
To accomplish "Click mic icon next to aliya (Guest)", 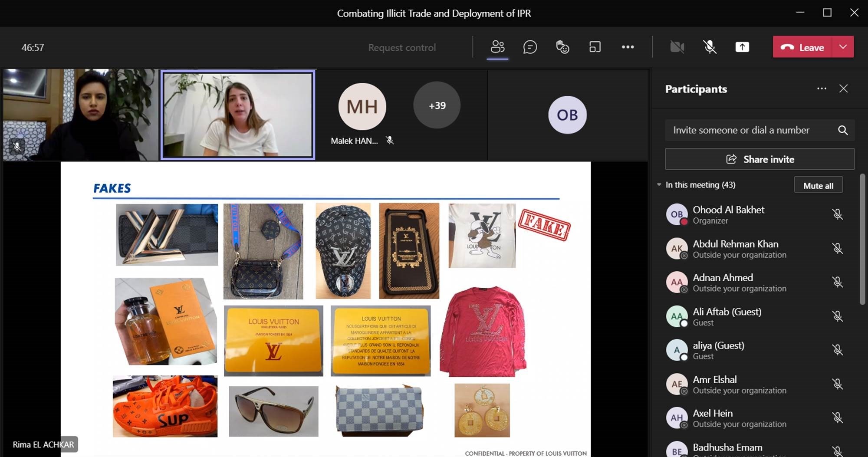I will pos(837,350).
